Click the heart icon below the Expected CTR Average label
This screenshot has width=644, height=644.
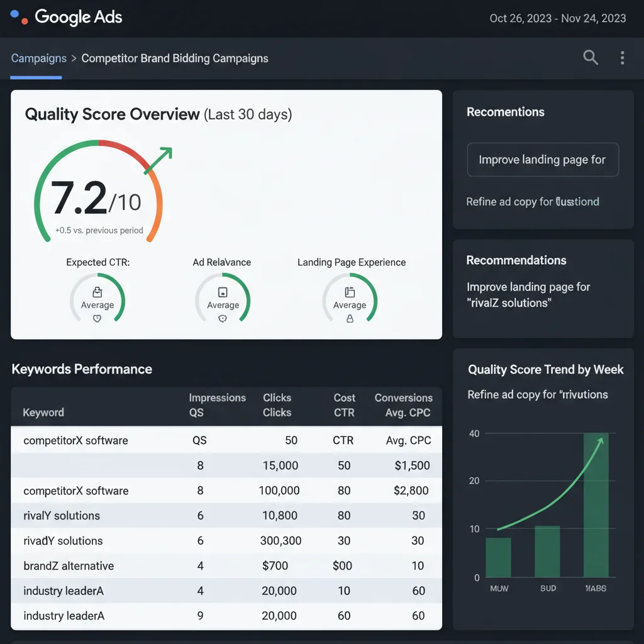(97, 318)
